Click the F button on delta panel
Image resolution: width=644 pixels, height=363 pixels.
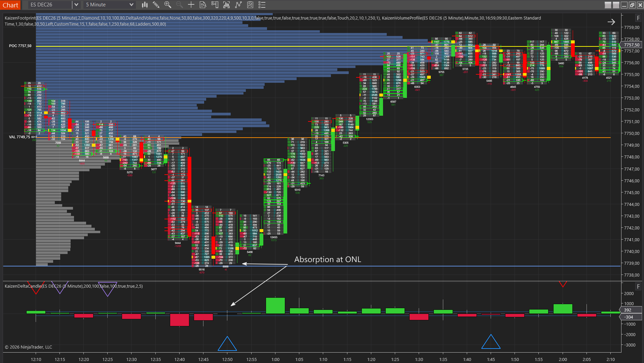[x=638, y=286]
